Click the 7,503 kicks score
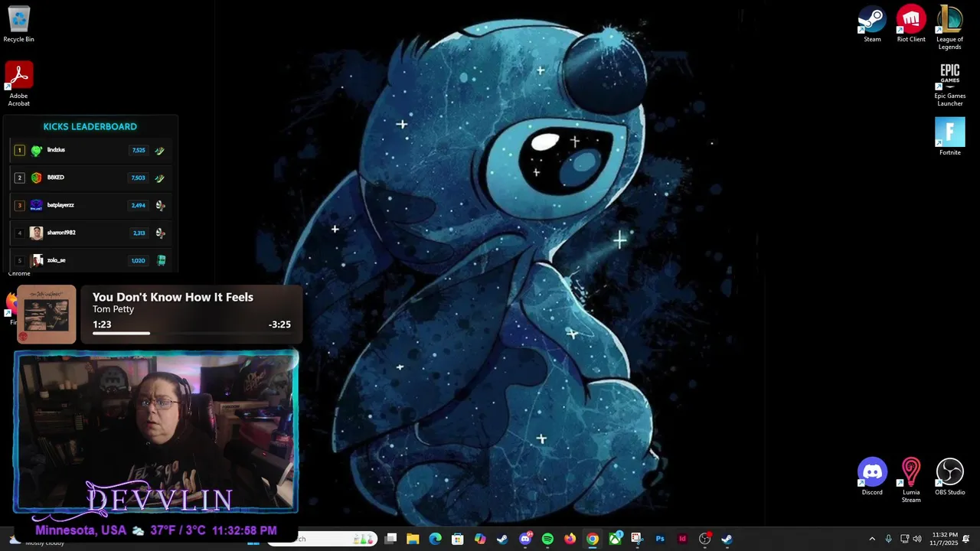 tap(138, 178)
